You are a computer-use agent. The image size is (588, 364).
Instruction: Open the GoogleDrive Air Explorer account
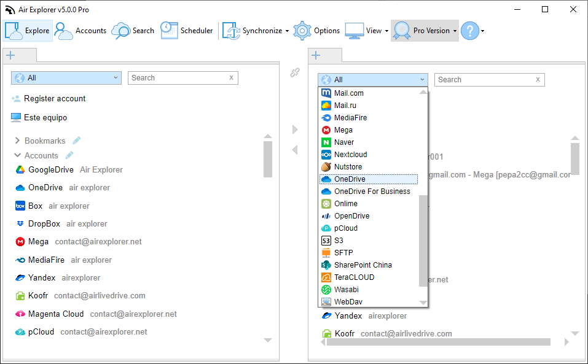click(x=69, y=169)
